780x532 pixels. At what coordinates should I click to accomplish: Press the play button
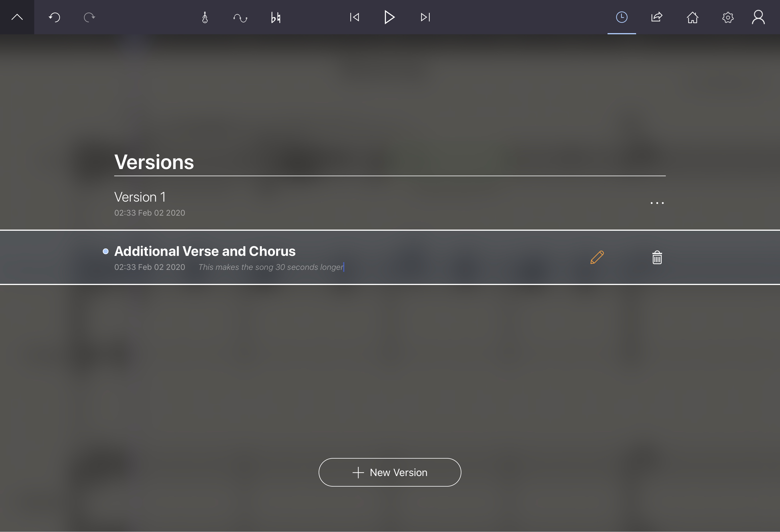pos(389,17)
